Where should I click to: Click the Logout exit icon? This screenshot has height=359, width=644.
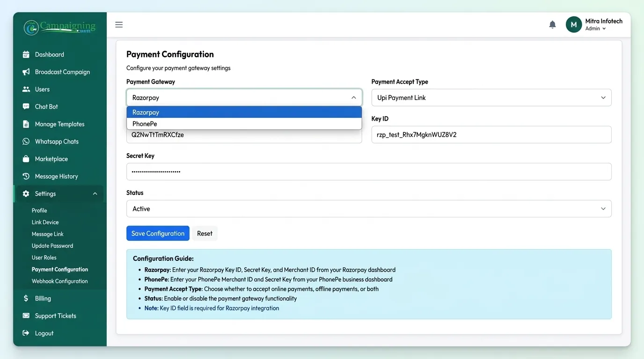[26, 333]
